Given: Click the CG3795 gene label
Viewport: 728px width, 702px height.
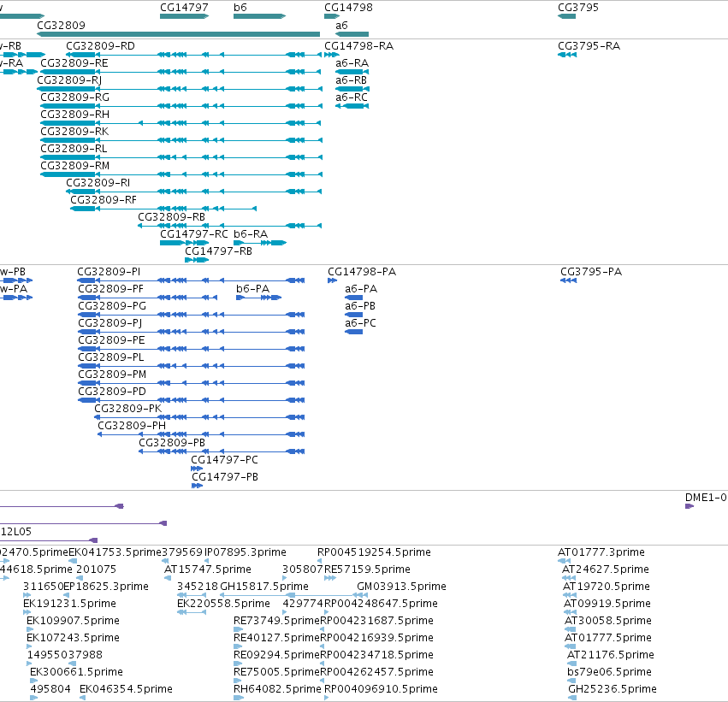Looking at the screenshot, I should pos(578,8).
